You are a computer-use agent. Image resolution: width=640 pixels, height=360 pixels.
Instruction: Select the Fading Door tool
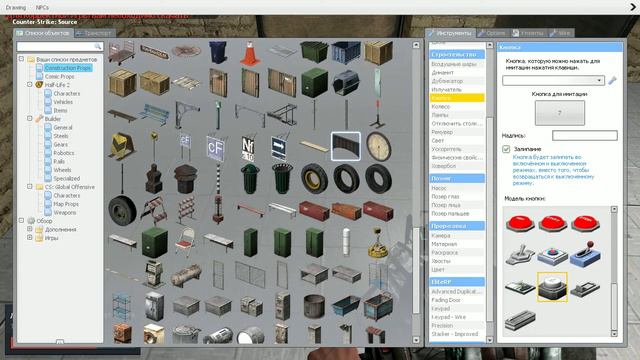coord(457,300)
